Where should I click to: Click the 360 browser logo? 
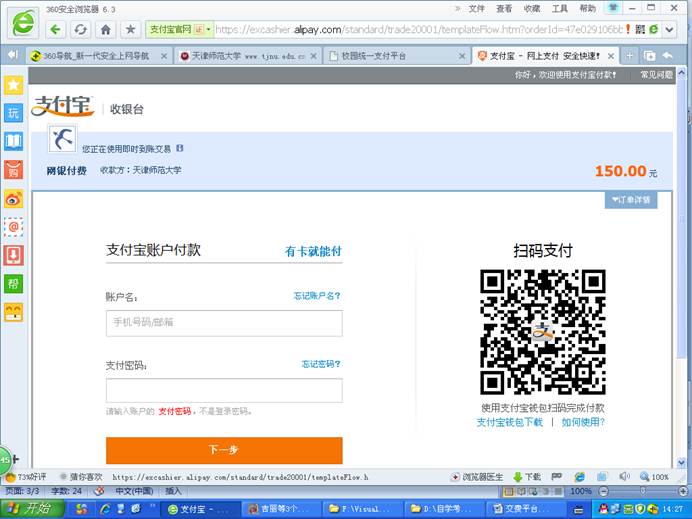pos(23,23)
